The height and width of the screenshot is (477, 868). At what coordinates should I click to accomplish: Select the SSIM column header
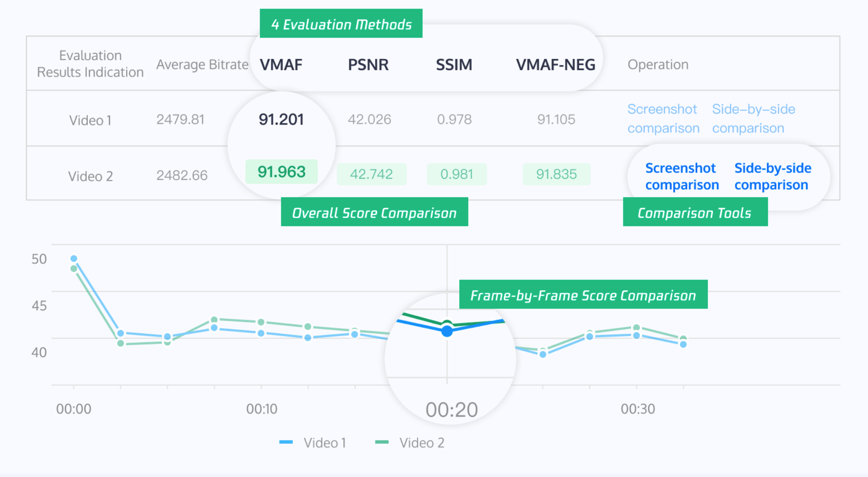click(x=454, y=65)
